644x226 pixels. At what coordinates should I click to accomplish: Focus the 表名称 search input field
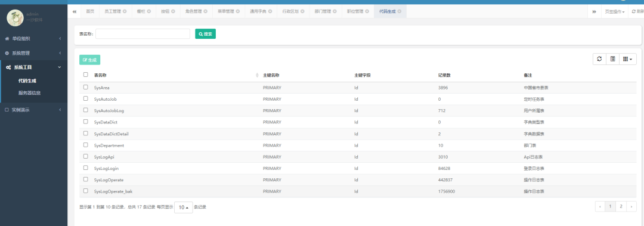point(143,34)
